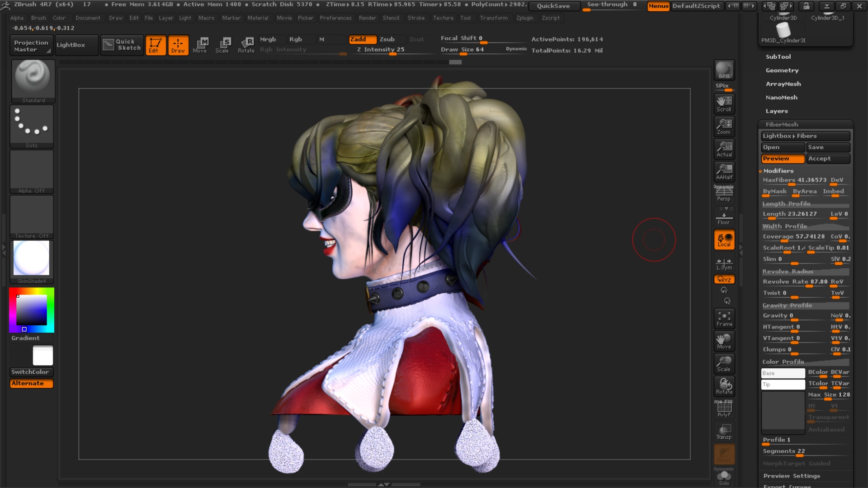This screenshot has width=868, height=488.
Task: Open the Dots stroke picker
Action: pos(32,127)
